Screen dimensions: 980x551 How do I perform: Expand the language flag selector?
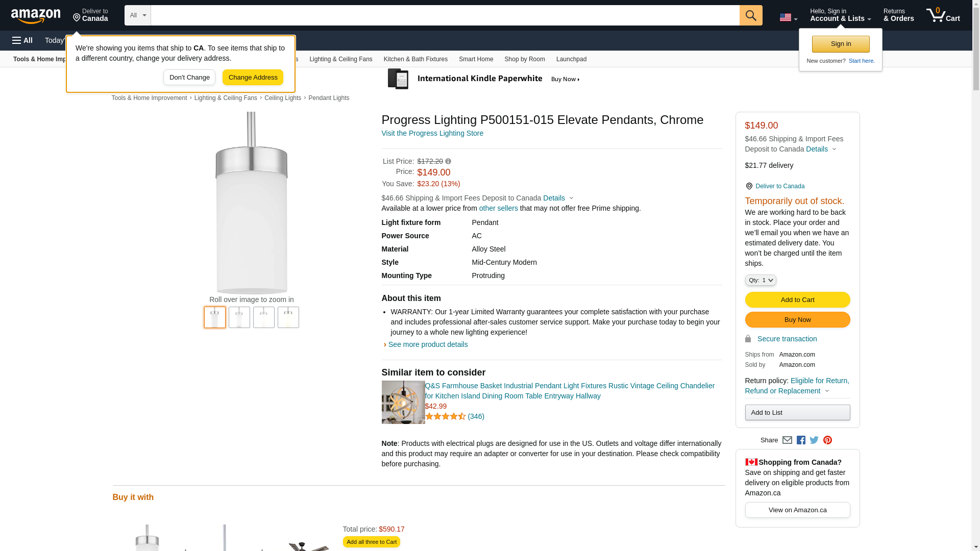tap(788, 18)
